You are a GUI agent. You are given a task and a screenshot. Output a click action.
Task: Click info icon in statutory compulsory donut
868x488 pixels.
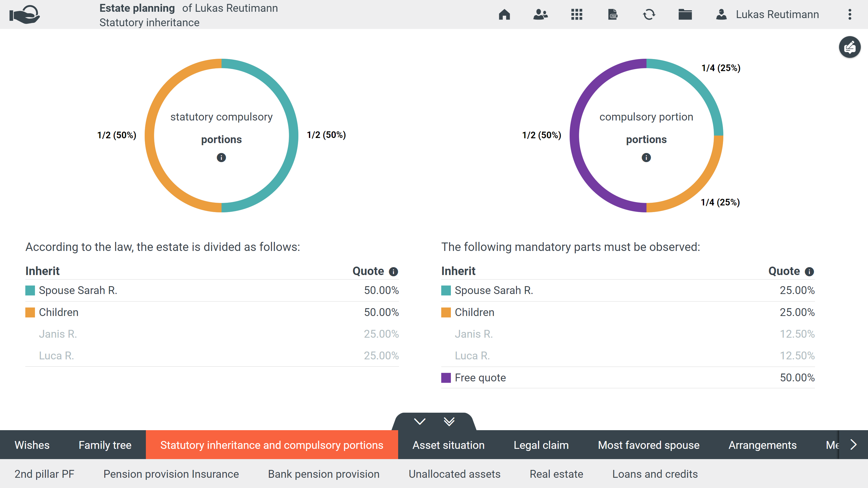(222, 158)
